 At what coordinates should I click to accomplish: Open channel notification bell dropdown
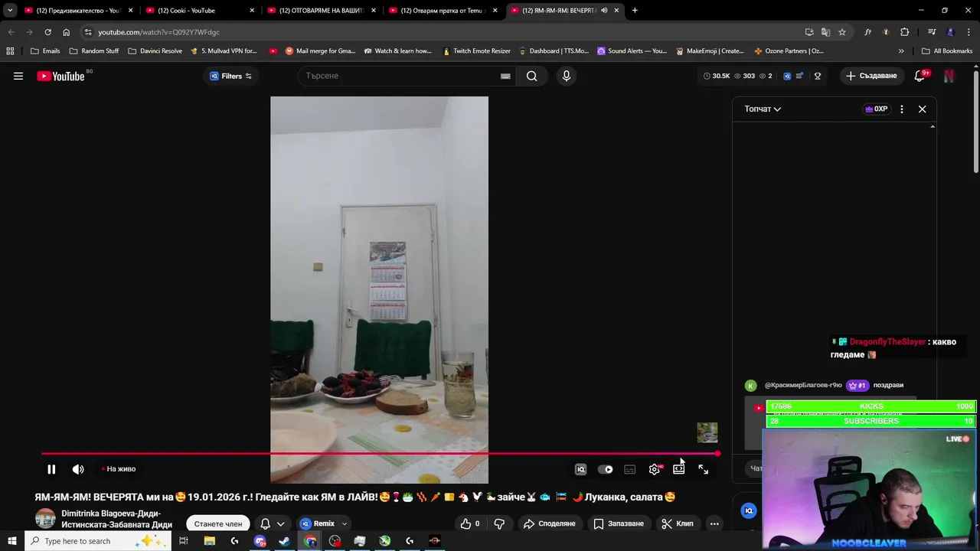pos(272,523)
